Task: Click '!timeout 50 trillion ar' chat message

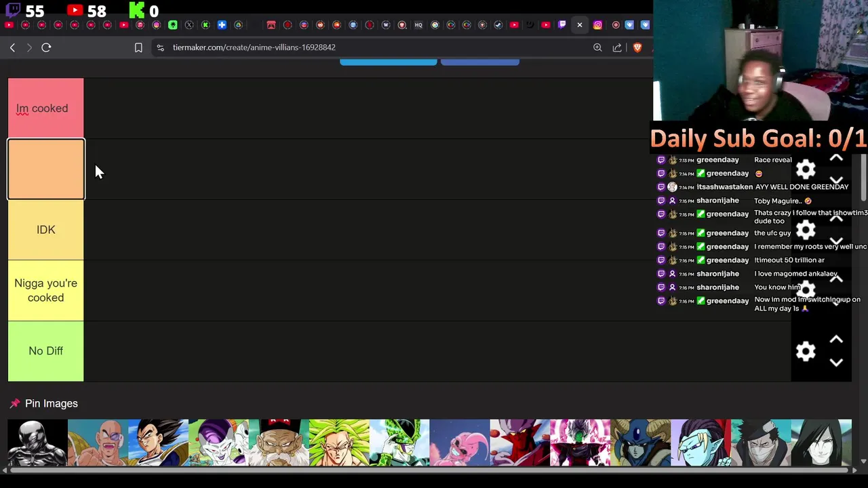Action: tap(789, 260)
